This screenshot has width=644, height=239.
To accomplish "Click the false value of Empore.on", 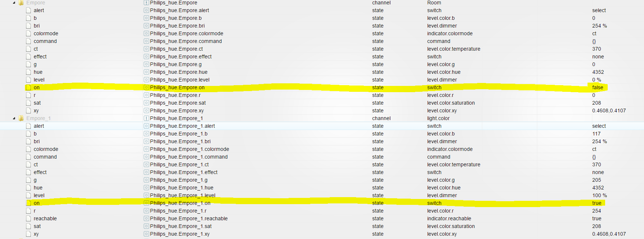I will tap(598, 87).
